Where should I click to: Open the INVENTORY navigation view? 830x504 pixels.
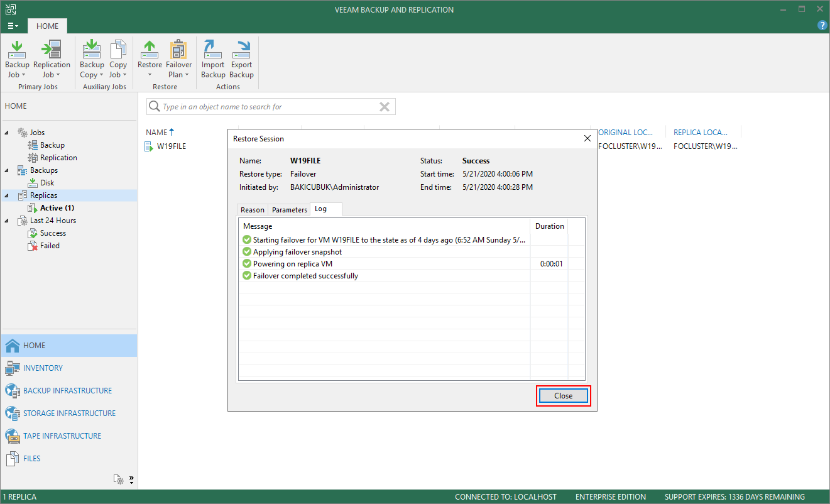click(69, 368)
